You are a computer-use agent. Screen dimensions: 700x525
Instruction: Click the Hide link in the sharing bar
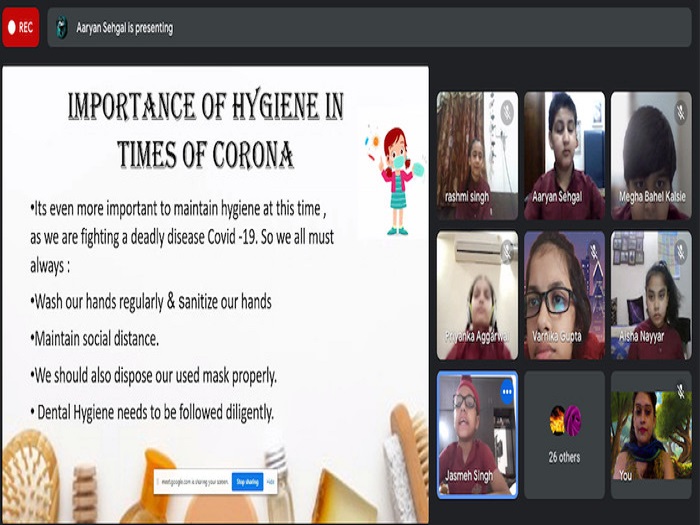click(x=270, y=482)
